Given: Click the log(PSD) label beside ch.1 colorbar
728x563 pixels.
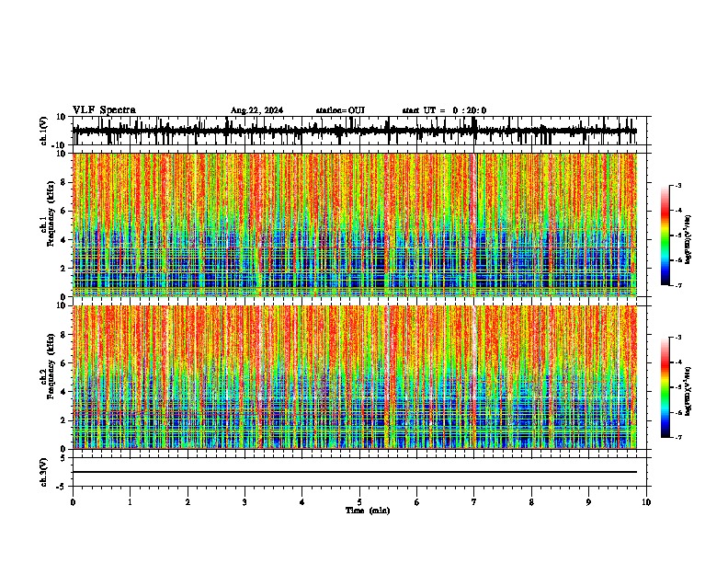Looking at the screenshot, I should coord(688,239).
